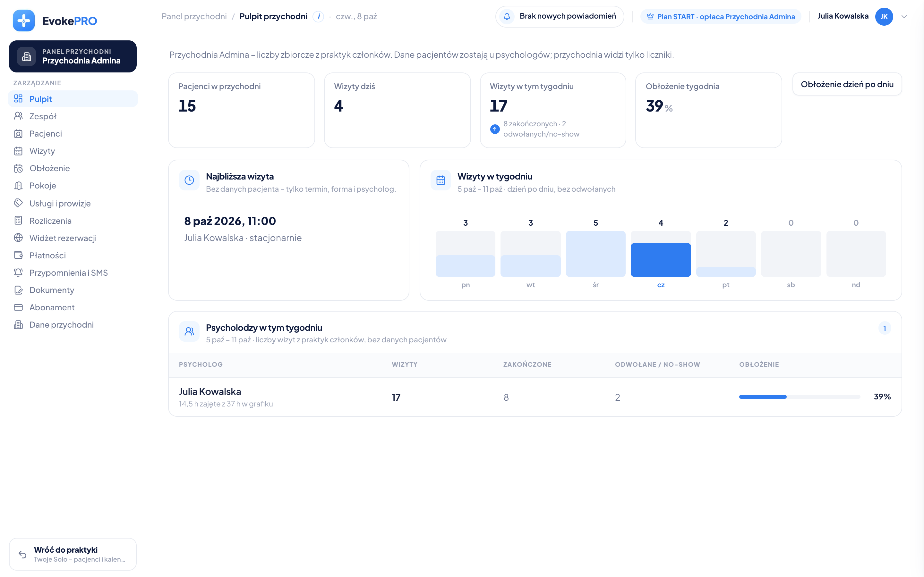Expand the user account menu chevron
This screenshot has height=577, width=924.
pos(904,16)
